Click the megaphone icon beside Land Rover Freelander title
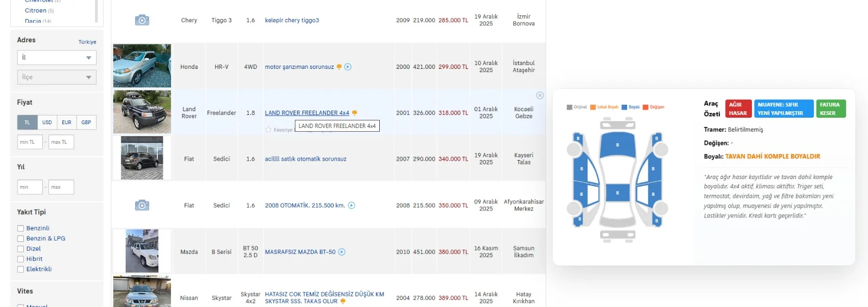Image resolution: width=868 pixels, height=307 pixels. coord(354,113)
